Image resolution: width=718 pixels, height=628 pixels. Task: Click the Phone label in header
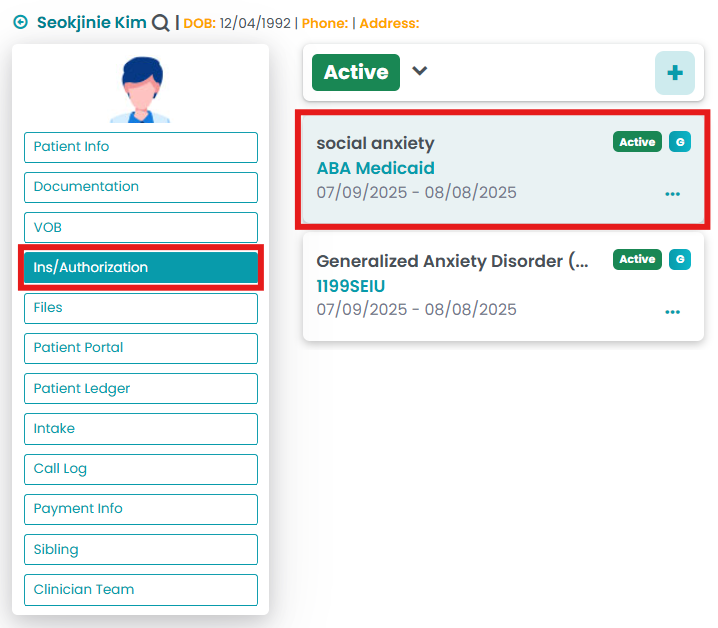tap(325, 23)
